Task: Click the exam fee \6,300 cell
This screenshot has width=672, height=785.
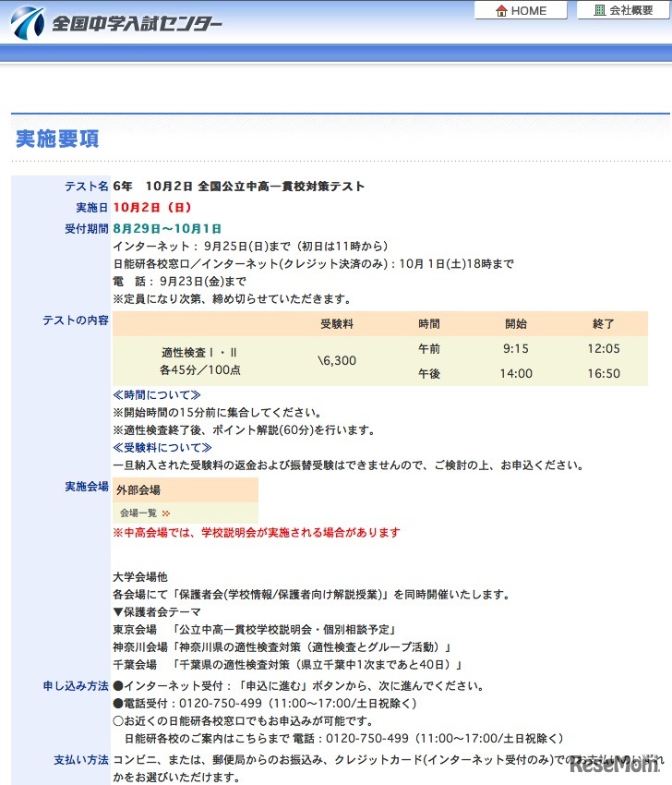Action: (337, 360)
